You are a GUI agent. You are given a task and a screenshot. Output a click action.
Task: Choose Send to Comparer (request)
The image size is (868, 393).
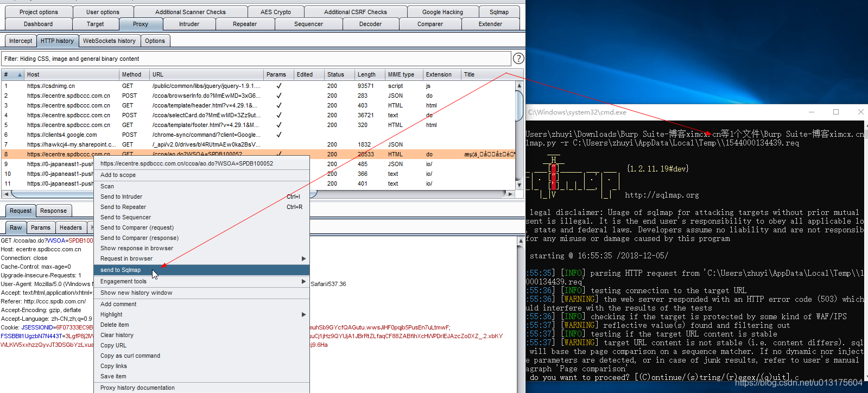pyautogui.click(x=201, y=227)
